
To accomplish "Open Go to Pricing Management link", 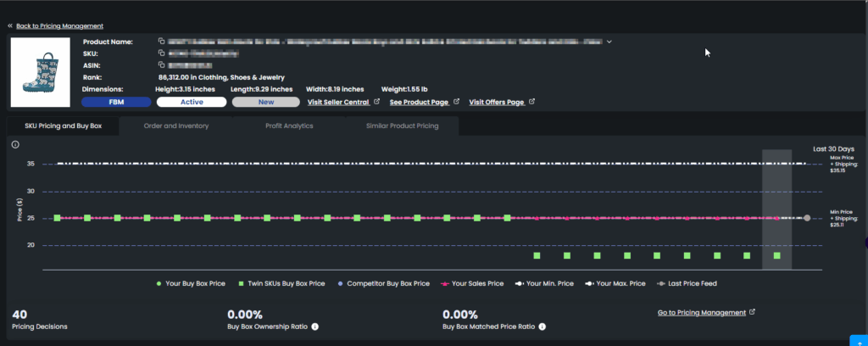I will (702, 313).
